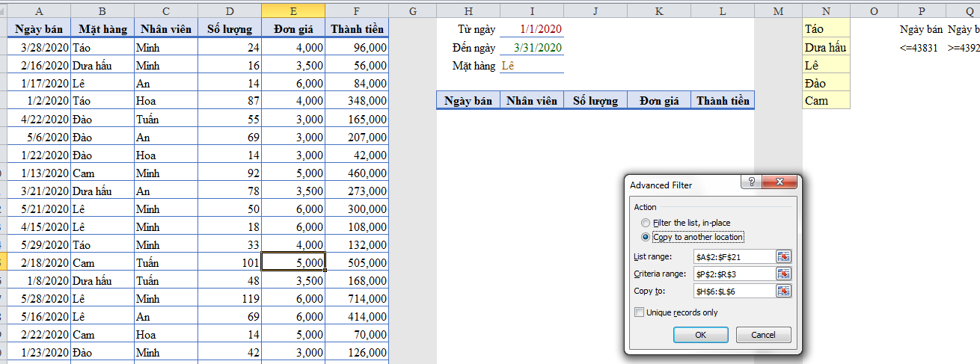The width and height of the screenshot is (980, 364).
Task: Click inside the List range field
Action: (x=733, y=256)
